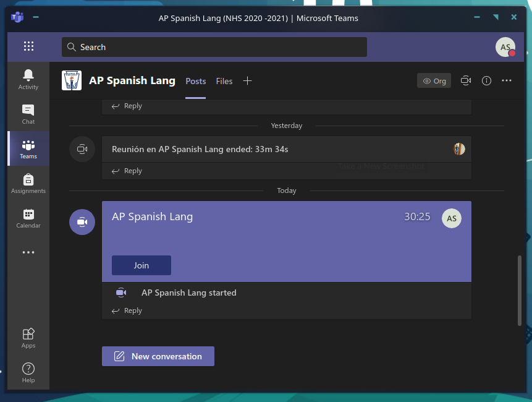This screenshot has width=532, height=402.
Task: Click the Org button
Action: (434, 81)
